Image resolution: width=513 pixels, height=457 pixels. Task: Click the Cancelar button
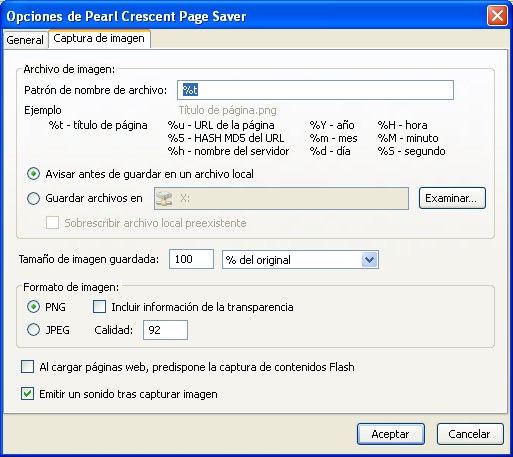(x=470, y=434)
